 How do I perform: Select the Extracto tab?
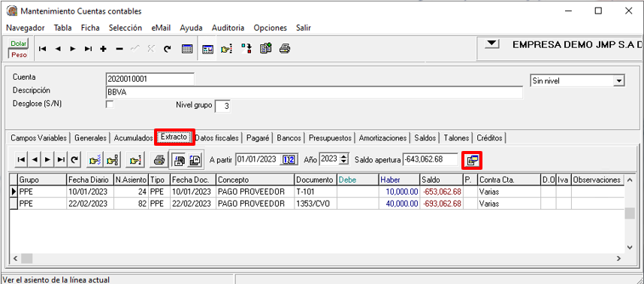tap(174, 137)
